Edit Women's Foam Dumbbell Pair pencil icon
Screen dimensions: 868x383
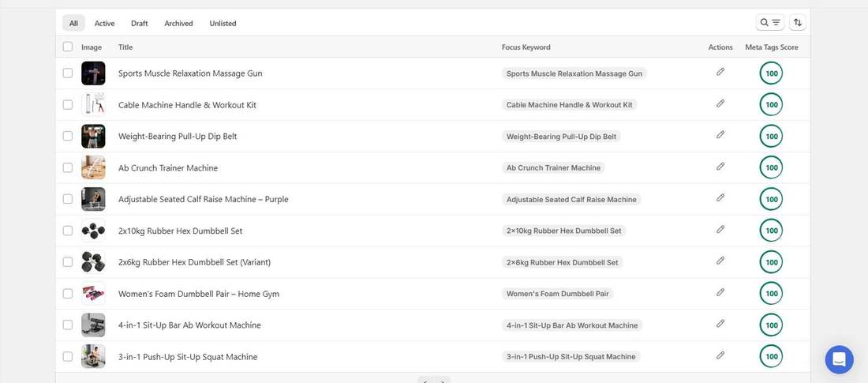pyautogui.click(x=720, y=292)
